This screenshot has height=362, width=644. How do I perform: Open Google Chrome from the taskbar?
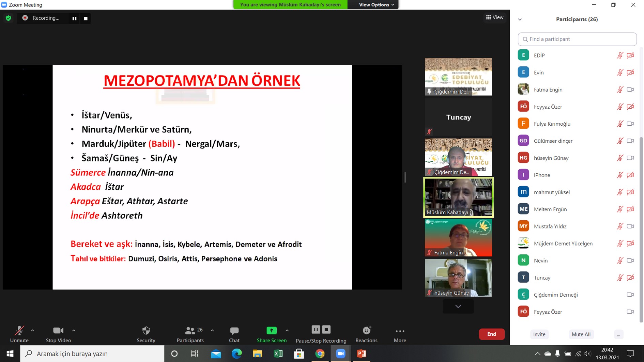click(x=320, y=354)
